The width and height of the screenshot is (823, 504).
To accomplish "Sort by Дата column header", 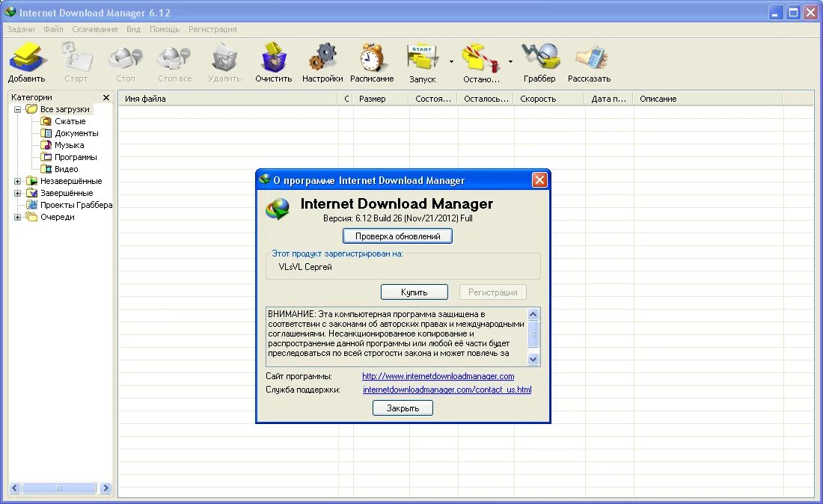I will click(608, 99).
